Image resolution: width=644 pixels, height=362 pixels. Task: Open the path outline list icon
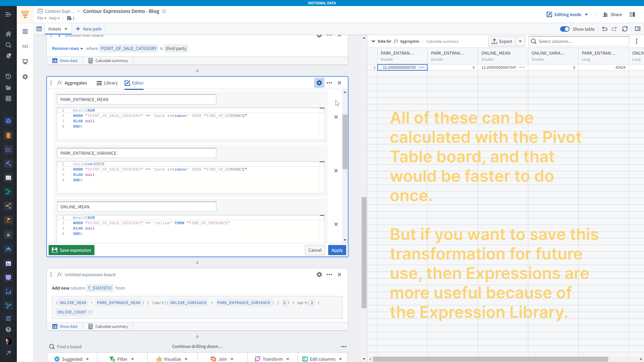tap(25, 32)
